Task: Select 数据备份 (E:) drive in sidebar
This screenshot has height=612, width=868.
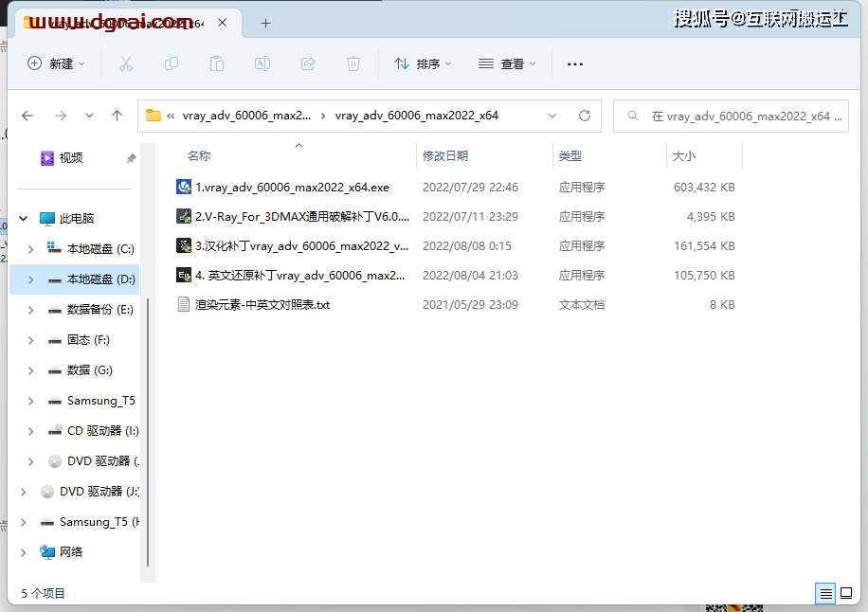Action: [x=99, y=310]
